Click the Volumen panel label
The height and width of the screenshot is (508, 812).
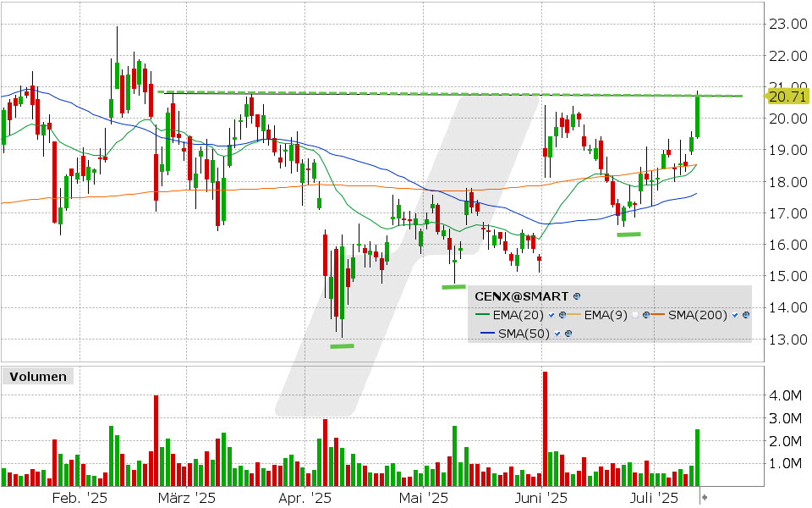click(x=38, y=376)
